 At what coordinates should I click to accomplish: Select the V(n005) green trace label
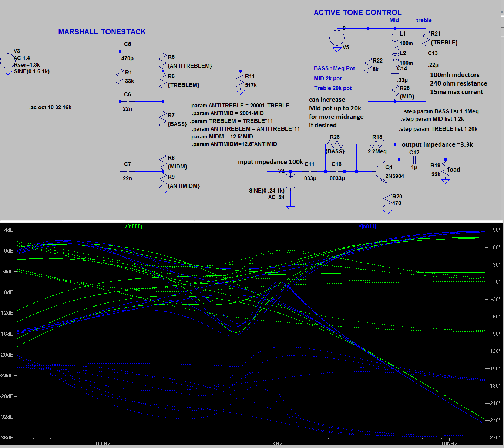[x=133, y=227]
